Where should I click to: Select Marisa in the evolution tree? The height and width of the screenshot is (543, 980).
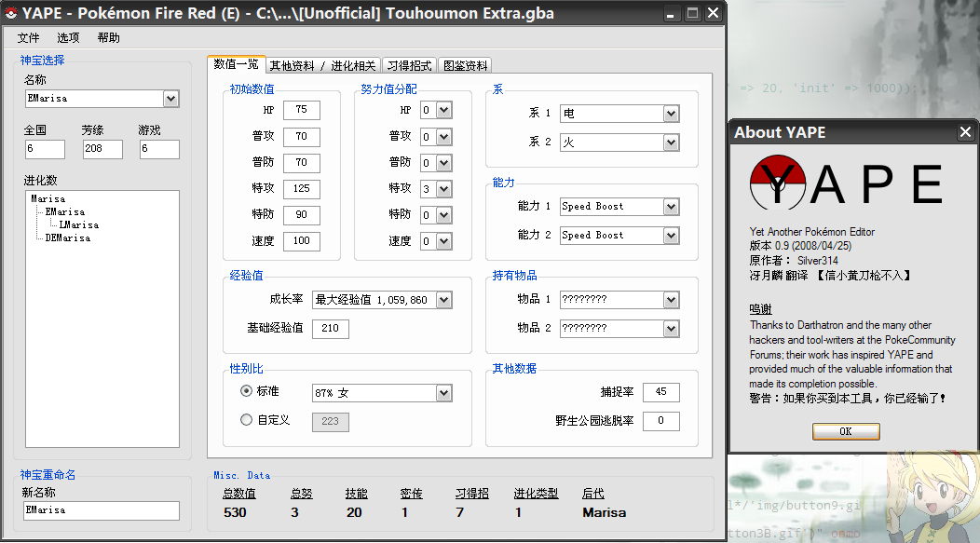coord(48,198)
